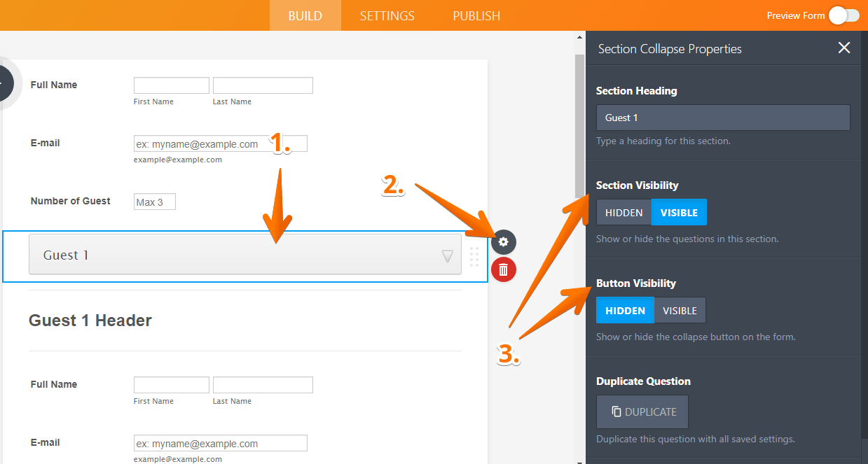Screen dimensions: 868x464
Task: Click the Section Heading text field
Action: 722,117
